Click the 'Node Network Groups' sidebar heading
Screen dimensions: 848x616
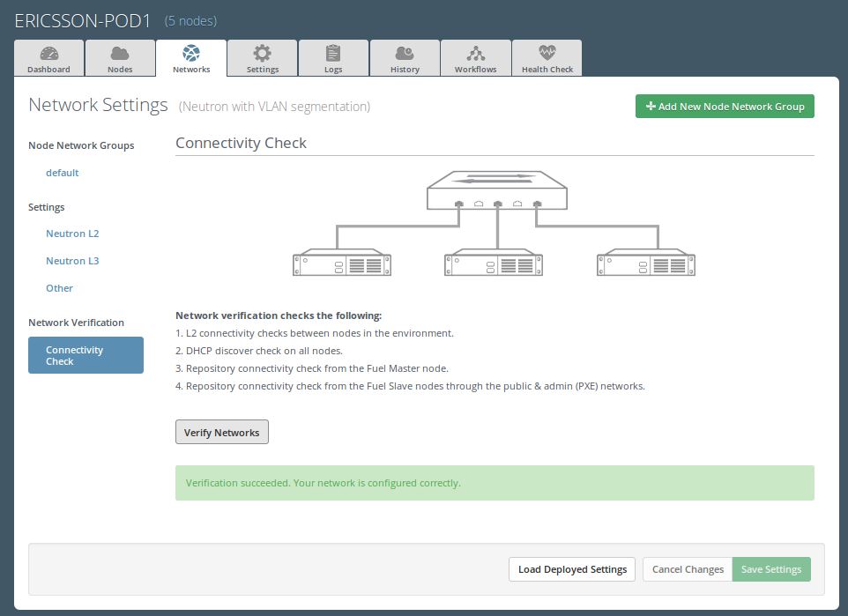(81, 145)
